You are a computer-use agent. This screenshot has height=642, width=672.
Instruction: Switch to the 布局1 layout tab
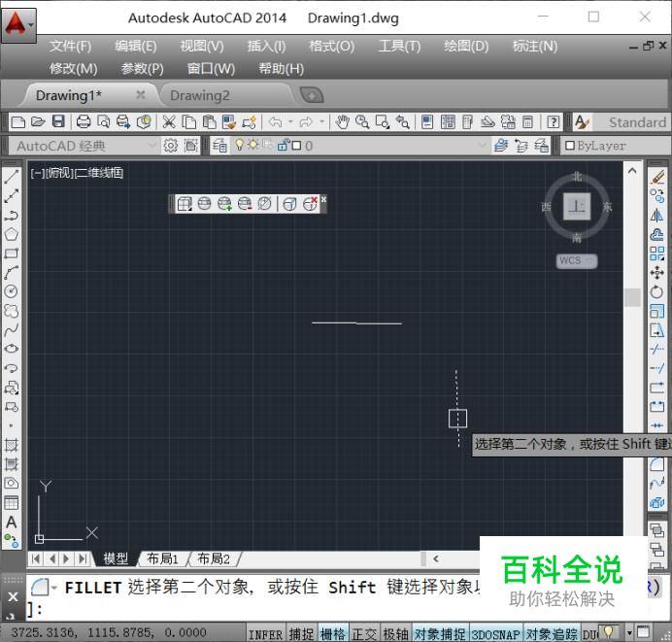click(162, 558)
